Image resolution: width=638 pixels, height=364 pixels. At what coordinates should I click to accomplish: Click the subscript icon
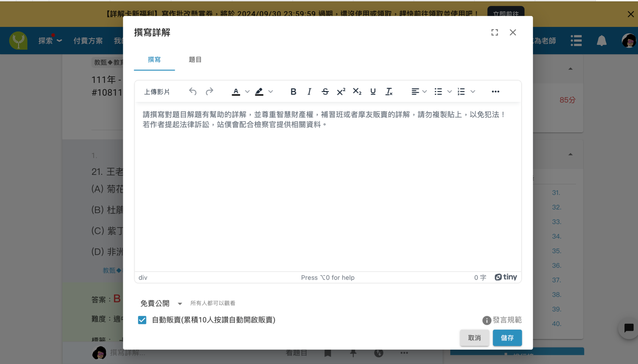[357, 92]
